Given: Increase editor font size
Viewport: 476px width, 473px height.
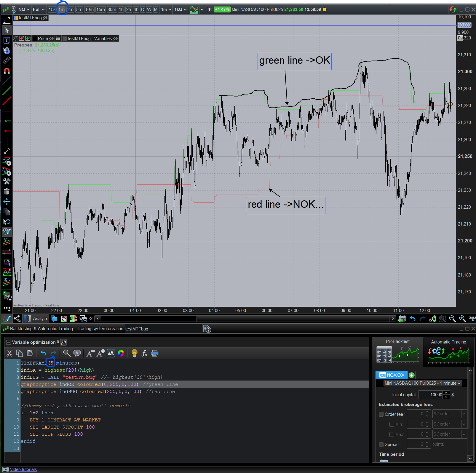Looking at the screenshot, I should [x=101, y=353].
